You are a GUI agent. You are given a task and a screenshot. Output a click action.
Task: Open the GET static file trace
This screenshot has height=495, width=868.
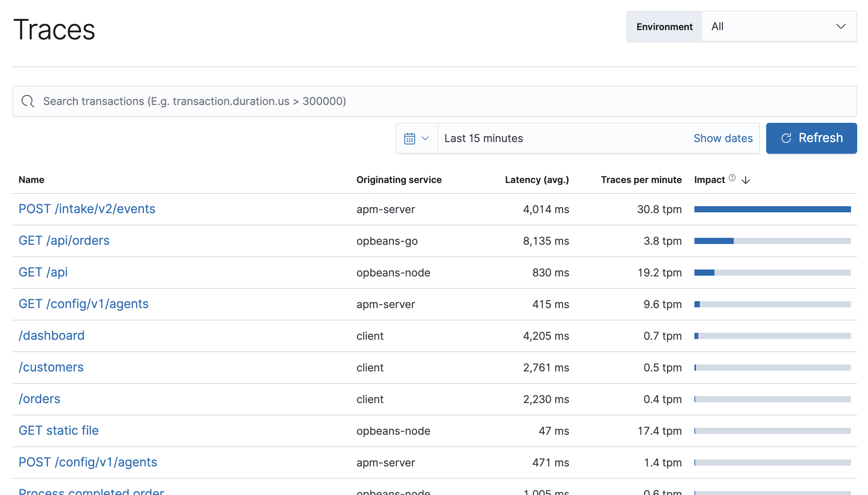[x=59, y=431]
